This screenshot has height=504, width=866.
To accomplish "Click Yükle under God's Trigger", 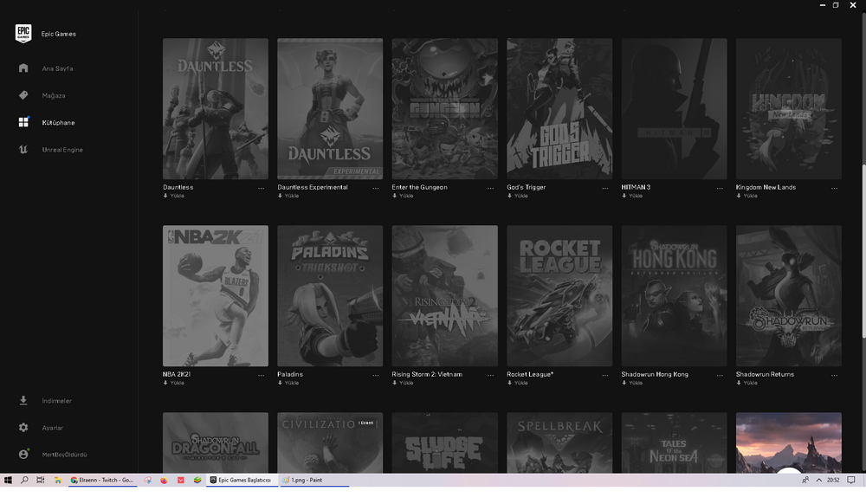I will pyautogui.click(x=518, y=196).
